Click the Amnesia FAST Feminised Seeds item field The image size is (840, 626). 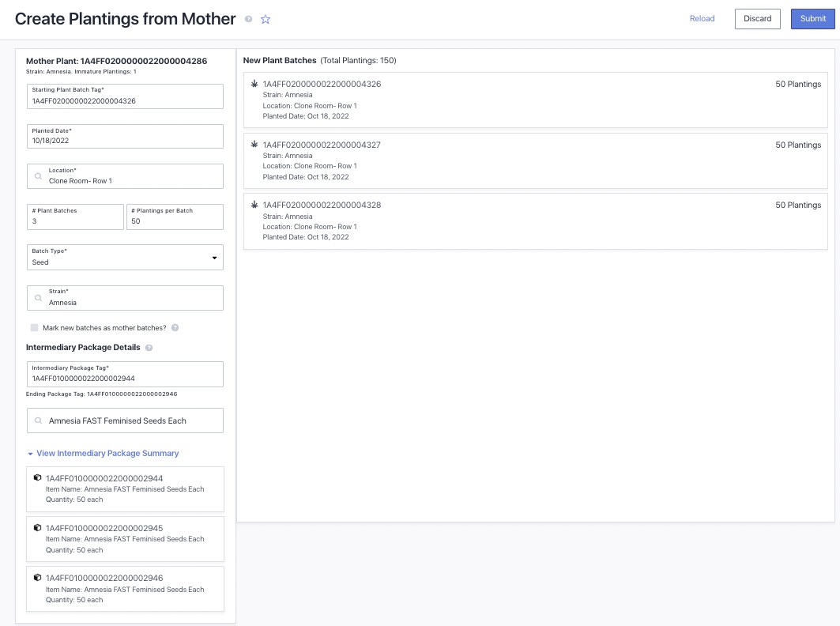click(x=125, y=420)
